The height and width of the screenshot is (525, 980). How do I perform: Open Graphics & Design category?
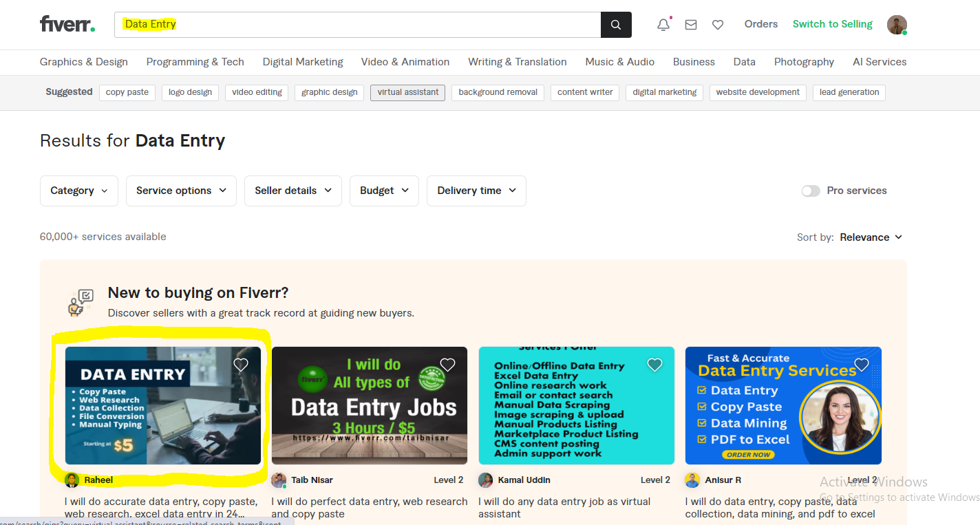(x=84, y=62)
